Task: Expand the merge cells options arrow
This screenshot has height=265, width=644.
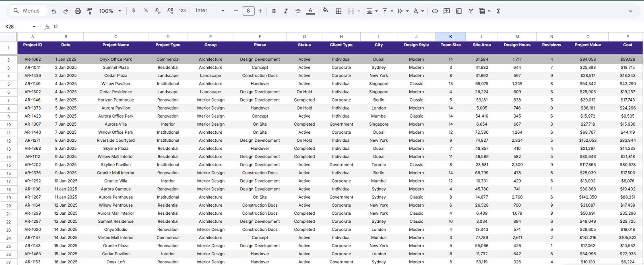Action: (359, 11)
